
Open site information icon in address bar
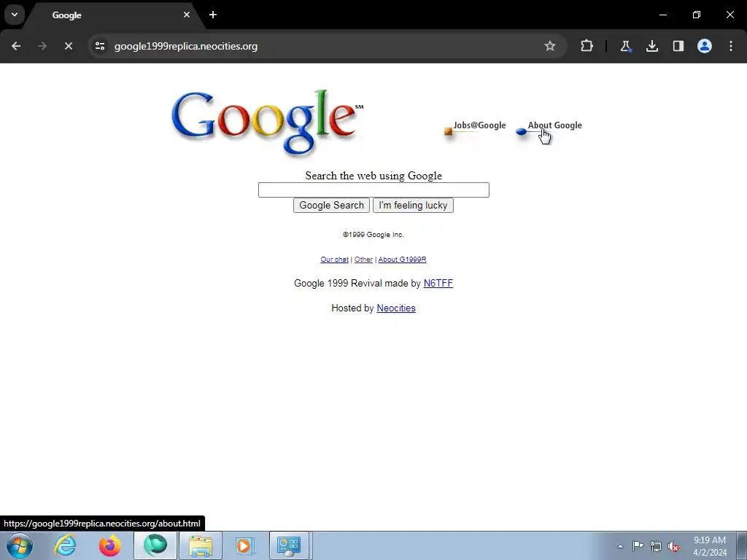tap(99, 46)
